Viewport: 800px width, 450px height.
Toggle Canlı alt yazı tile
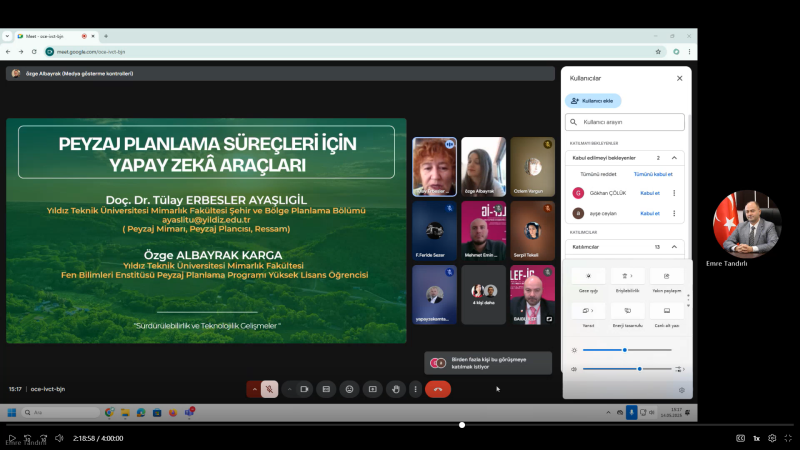click(x=666, y=311)
